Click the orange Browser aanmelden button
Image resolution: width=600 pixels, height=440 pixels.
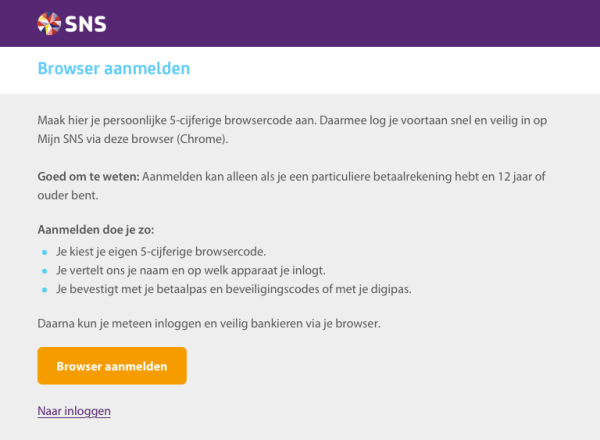[112, 366]
